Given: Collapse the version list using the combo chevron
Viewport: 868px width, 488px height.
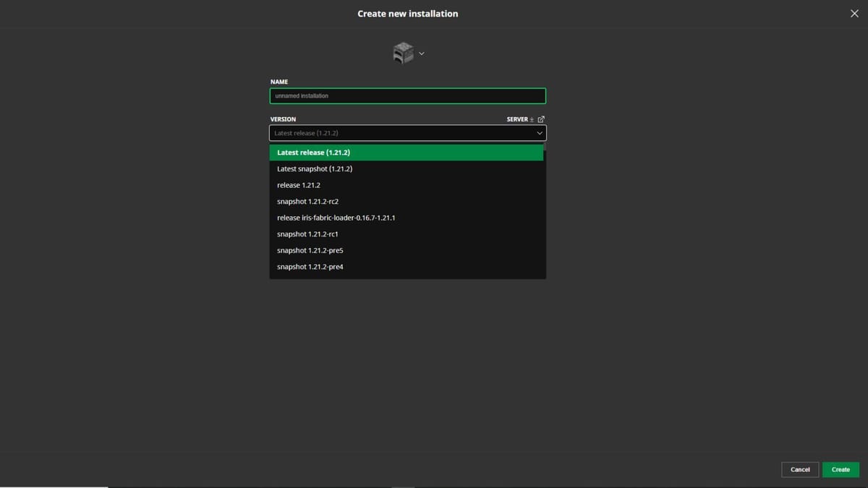Looking at the screenshot, I should (539, 133).
